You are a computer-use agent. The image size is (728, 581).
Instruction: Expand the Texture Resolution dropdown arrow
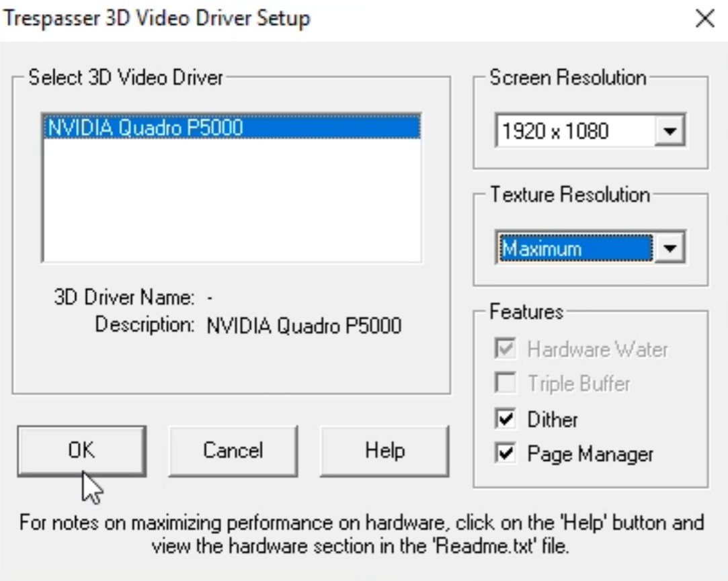tap(669, 249)
